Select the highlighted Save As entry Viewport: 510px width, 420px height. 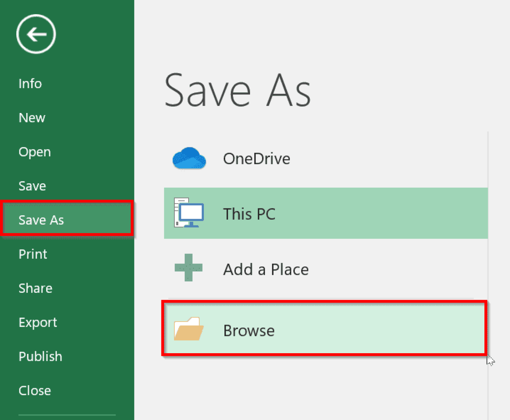point(41,220)
